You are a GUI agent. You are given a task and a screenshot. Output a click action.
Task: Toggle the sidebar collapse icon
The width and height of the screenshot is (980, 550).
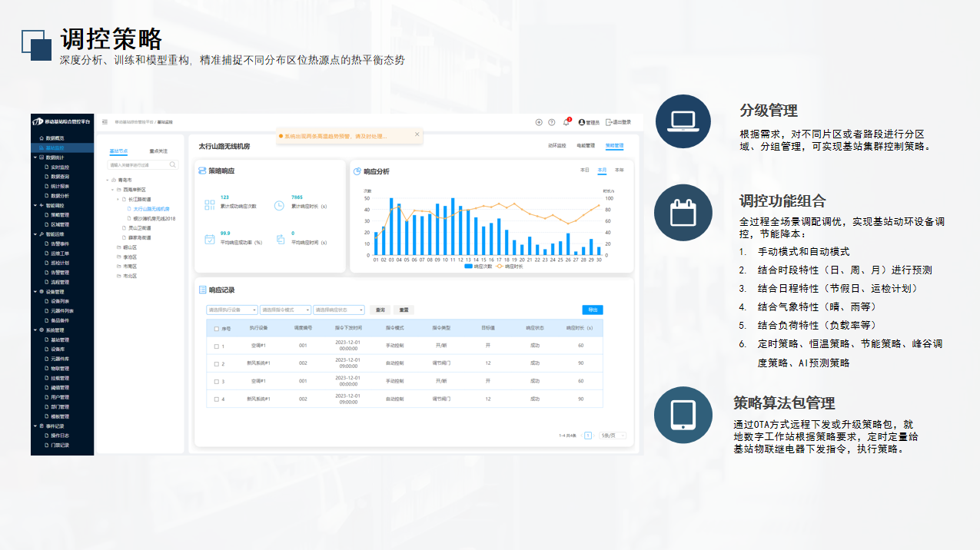pos(105,122)
